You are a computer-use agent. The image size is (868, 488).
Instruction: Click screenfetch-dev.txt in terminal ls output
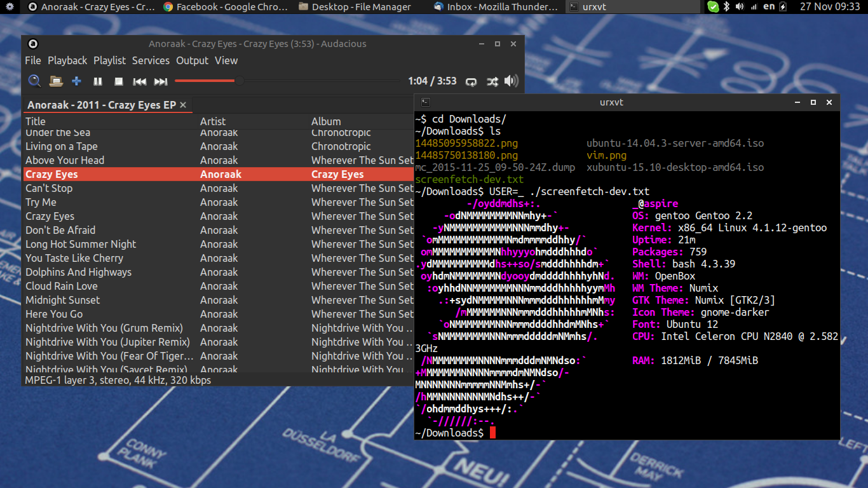pyautogui.click(x=469, y=180)
